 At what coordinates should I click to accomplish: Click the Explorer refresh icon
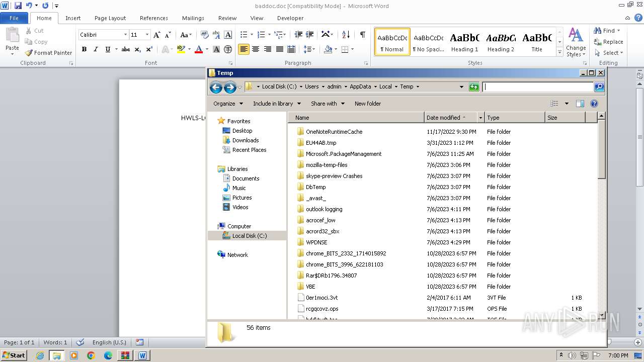474,87
